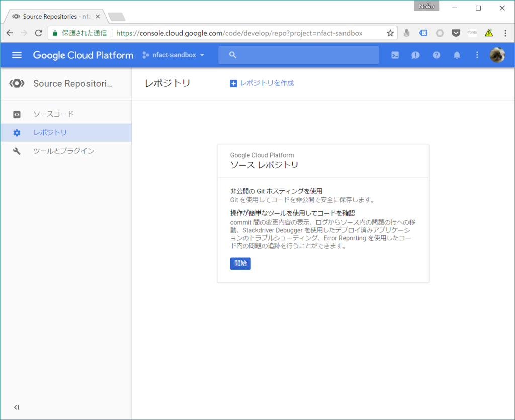Click the yellow warning extension icon

489,33
